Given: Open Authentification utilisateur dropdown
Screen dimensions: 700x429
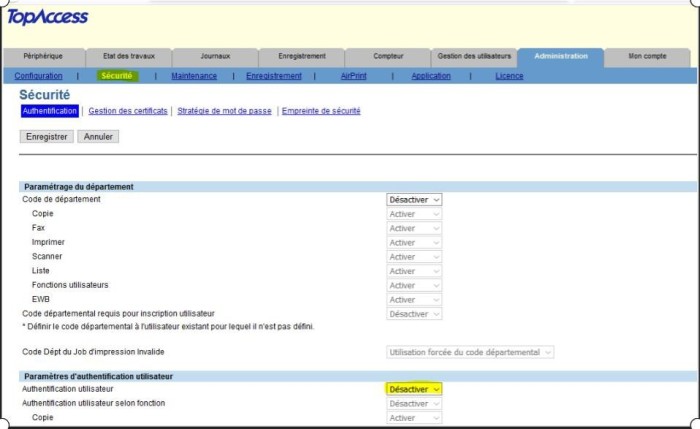Looking at the screenshot, I should pos(414,389).
